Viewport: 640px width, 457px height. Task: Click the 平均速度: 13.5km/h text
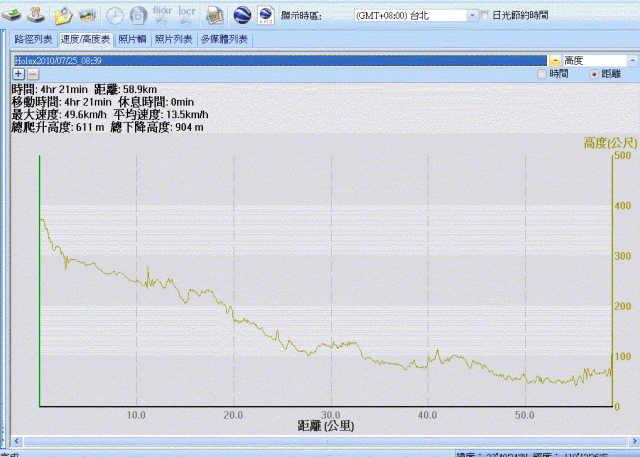(160, 115)
